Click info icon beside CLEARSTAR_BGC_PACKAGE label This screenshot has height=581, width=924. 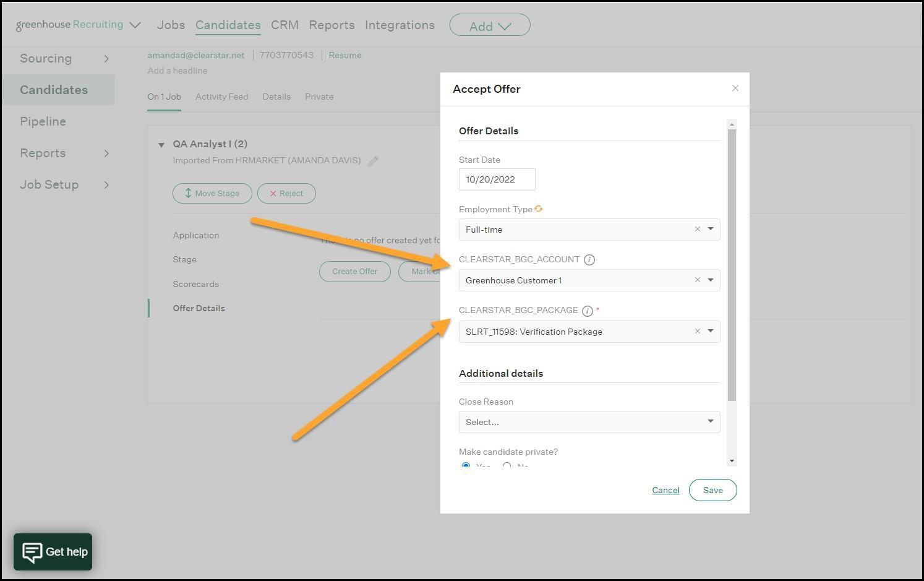coord(587,311)
